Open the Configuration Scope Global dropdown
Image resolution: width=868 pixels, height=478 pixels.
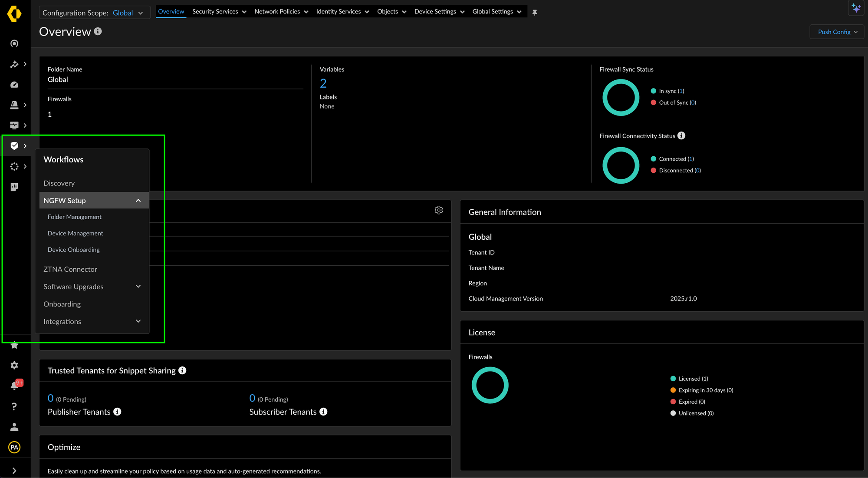coord(94,13)
